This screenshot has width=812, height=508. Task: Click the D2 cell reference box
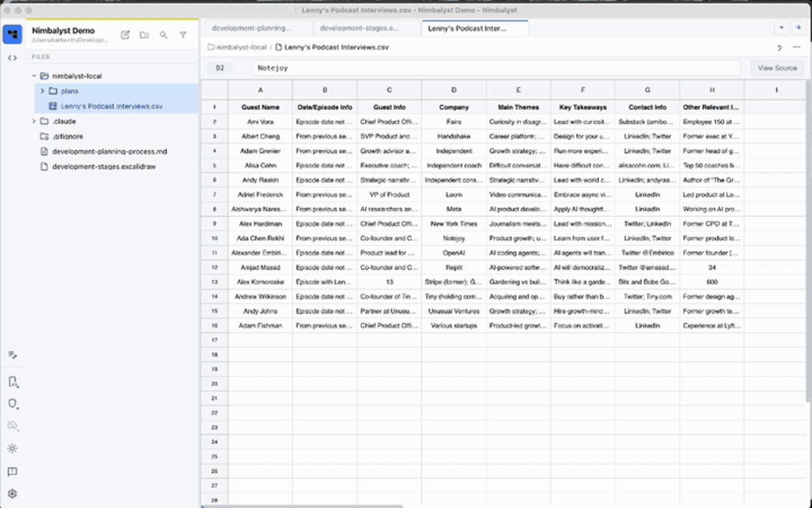pos(220,68)
